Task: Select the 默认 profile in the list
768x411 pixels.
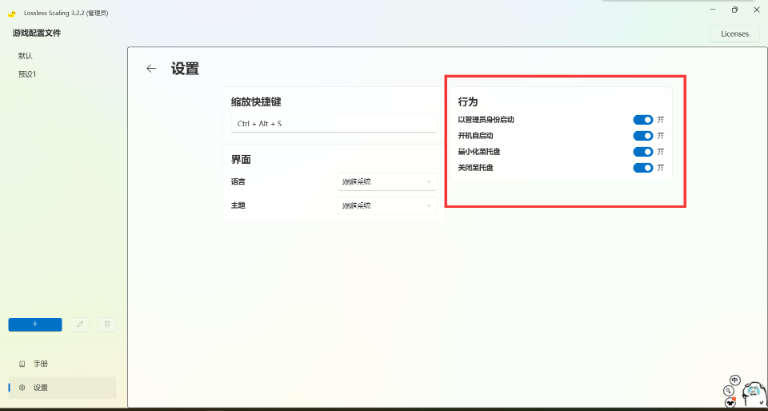Action: (x=26, y=56)
